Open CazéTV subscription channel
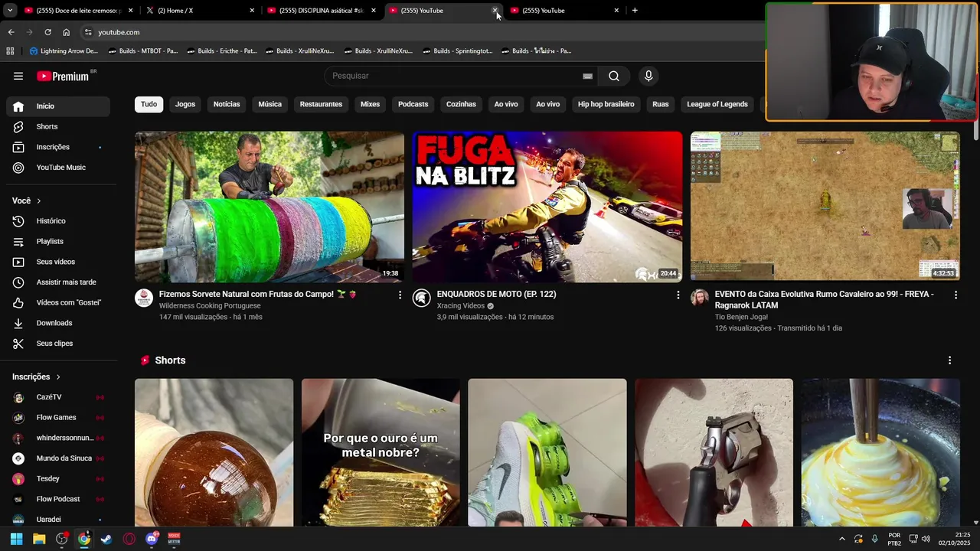 click(58, 397)
